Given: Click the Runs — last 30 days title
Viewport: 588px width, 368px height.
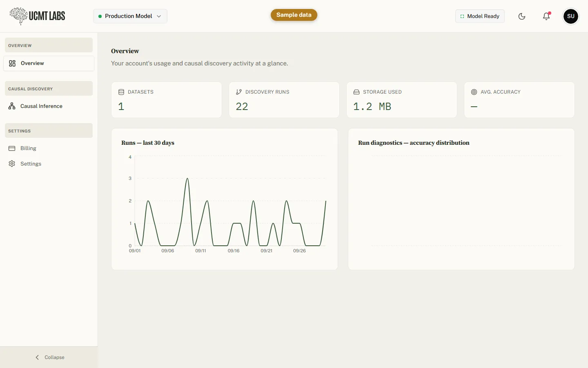Looking at the screenshot, I should pyautogui.click(x=148, y=143).
